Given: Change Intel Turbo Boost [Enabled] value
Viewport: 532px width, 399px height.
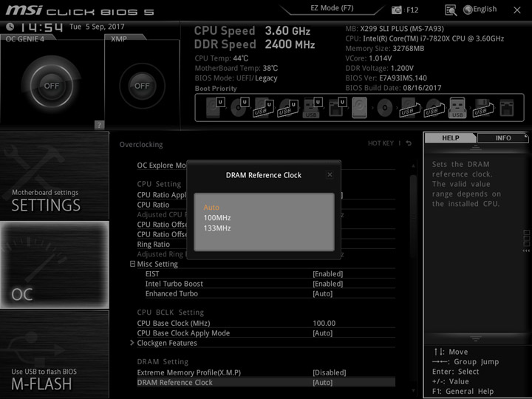Looking at the screenshot, I should coord(328,284).
